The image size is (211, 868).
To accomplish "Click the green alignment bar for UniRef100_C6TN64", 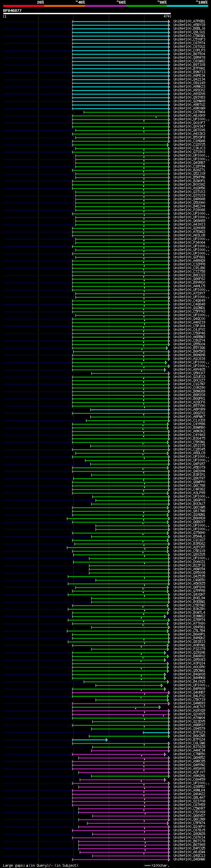I will pos(127,112).
